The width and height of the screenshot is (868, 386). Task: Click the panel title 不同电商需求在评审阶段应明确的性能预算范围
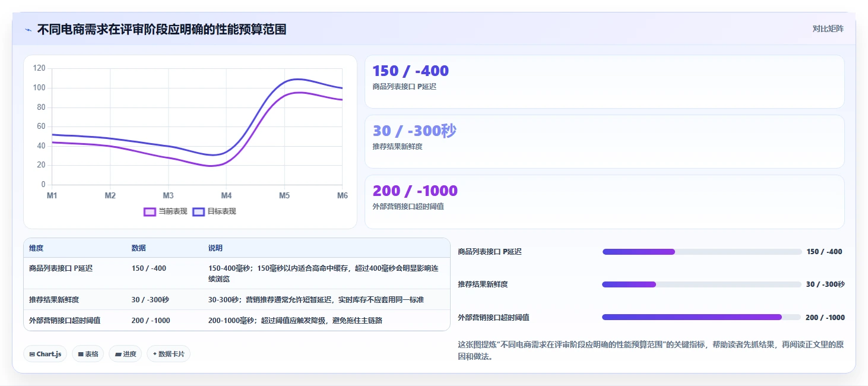coord(161,29)
